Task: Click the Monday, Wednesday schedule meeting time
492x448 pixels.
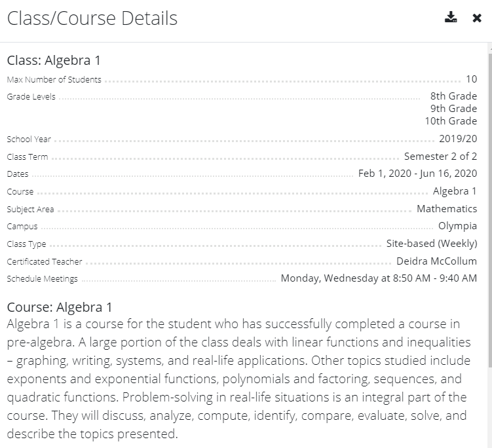Action: click(379, 278)
